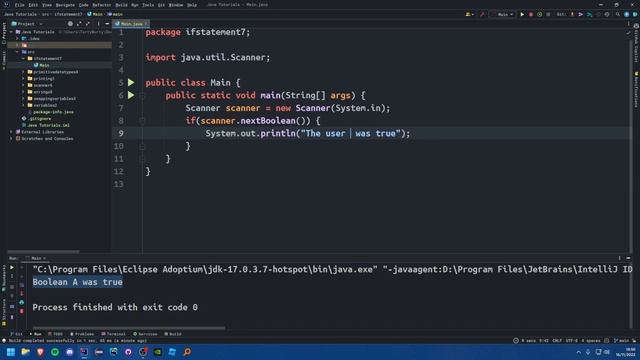Screen dimensions: 640x360
Task: Open the Services tool window tab
Action: click(145, 334)
